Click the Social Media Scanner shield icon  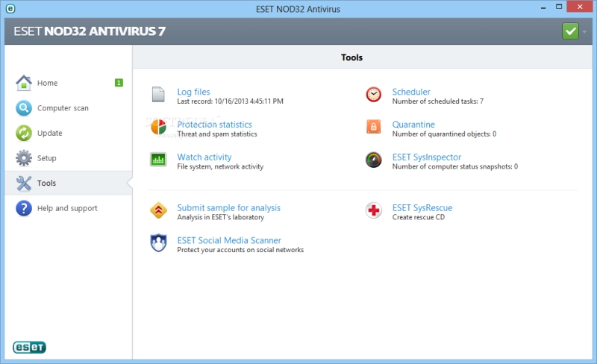(158, 243)
